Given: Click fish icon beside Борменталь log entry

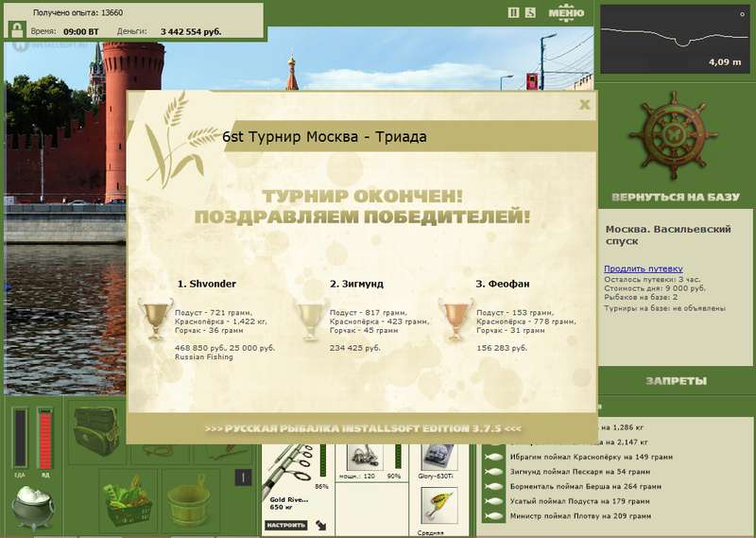Looking at the screenshot, I should tap(493, 487).
